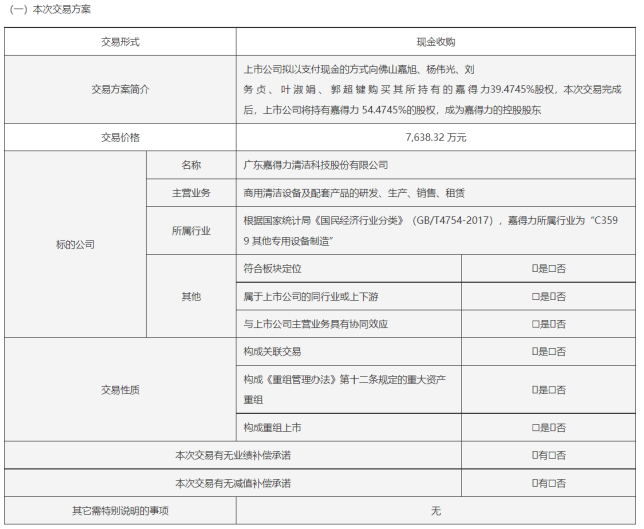Select the 属于上市公司的同行业或上下游 cell
This screenshot has height=529, width=644.
(349, 296)
